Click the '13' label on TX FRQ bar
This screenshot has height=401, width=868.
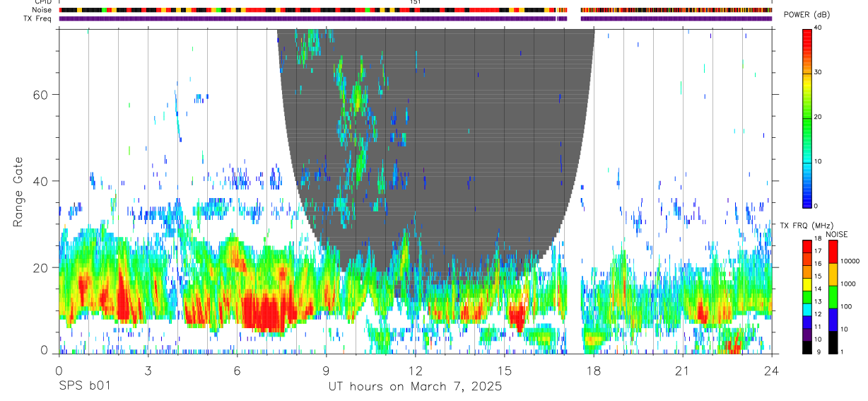point(818,301)
